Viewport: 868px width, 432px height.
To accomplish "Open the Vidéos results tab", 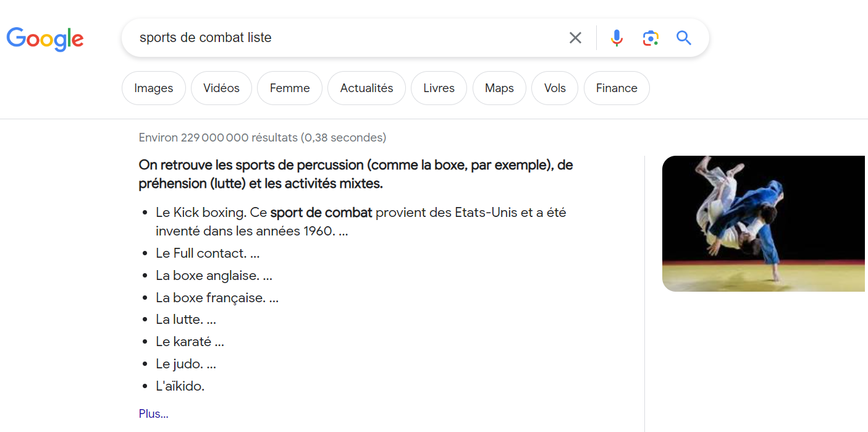I will point(221,88).
